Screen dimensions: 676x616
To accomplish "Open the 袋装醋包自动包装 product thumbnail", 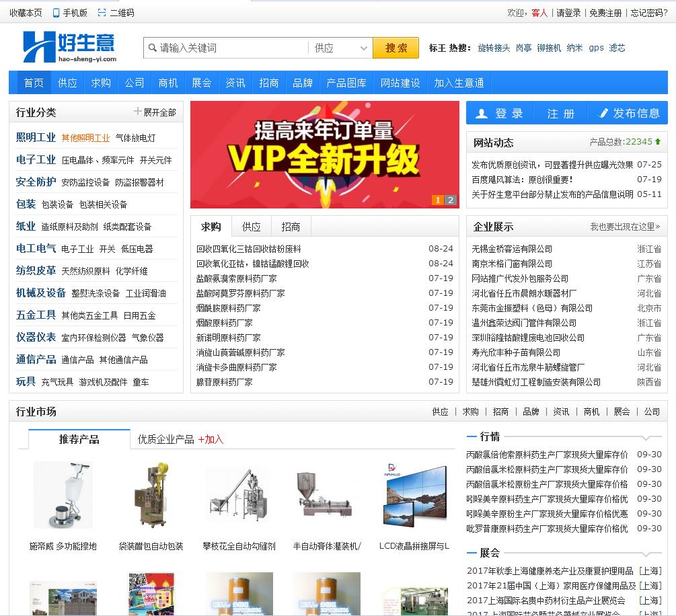I will point(151,496).
